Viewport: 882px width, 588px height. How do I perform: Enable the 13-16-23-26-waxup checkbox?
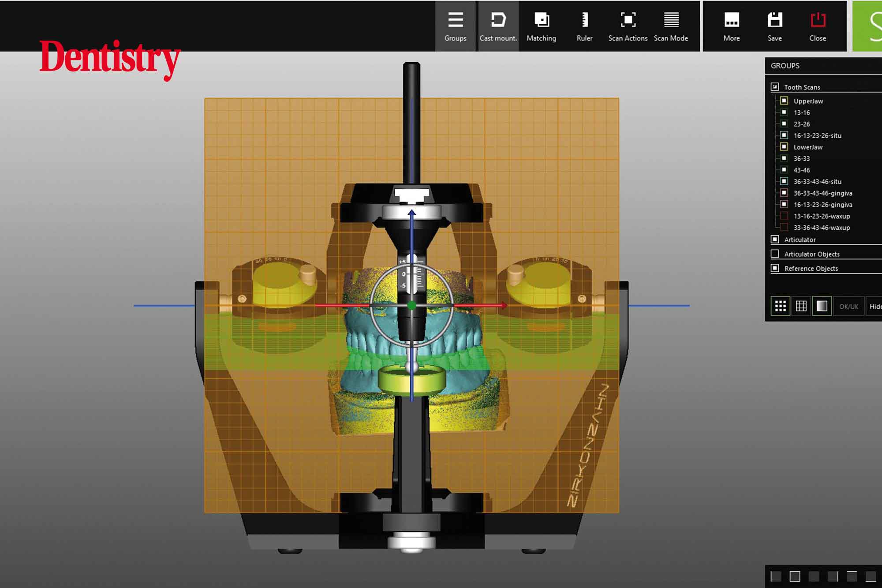784,216
